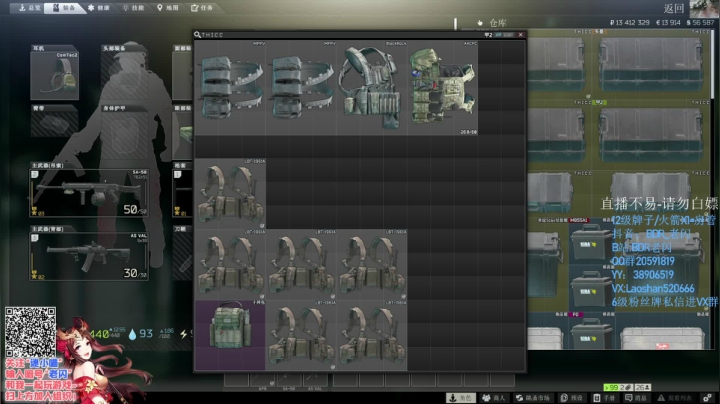Click the 仓库 stash header label
720x404 pixels.
click(x=498, y=22)
